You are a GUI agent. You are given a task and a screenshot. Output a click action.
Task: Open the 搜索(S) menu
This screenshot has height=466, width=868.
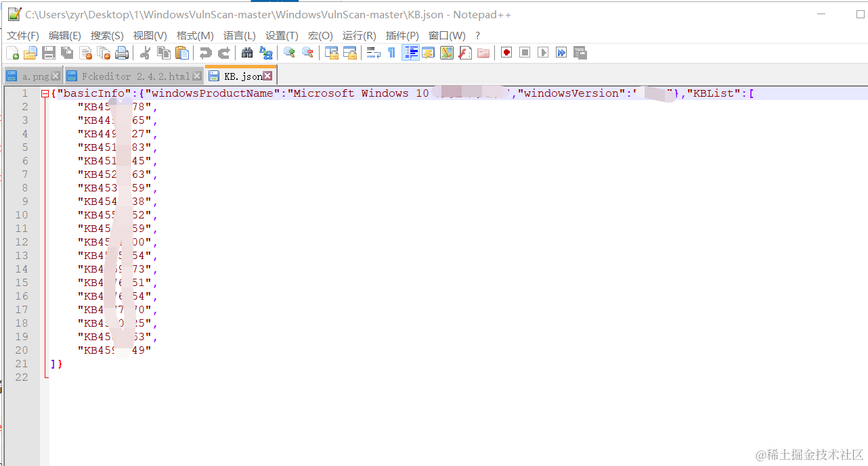click(x=107, y=36)
